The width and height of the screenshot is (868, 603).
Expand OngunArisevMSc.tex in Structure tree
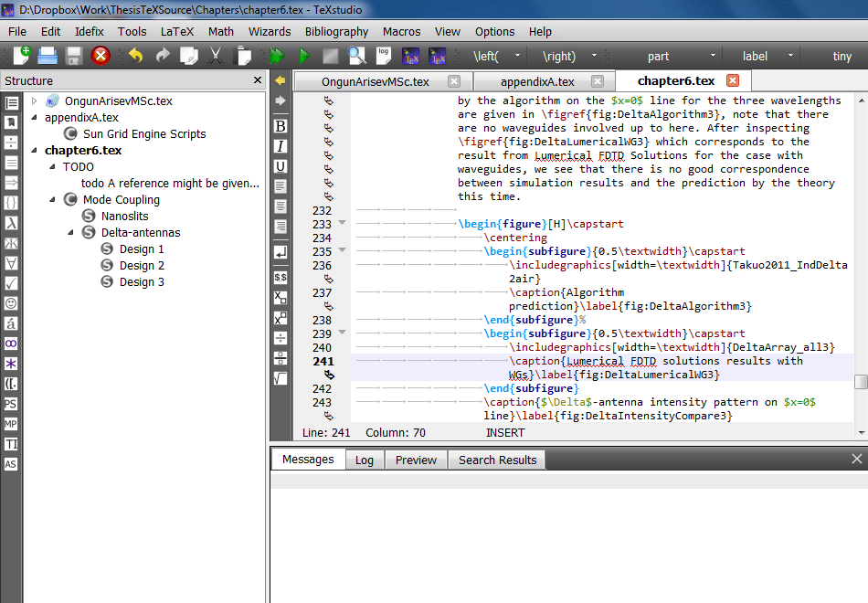point(35,100)
